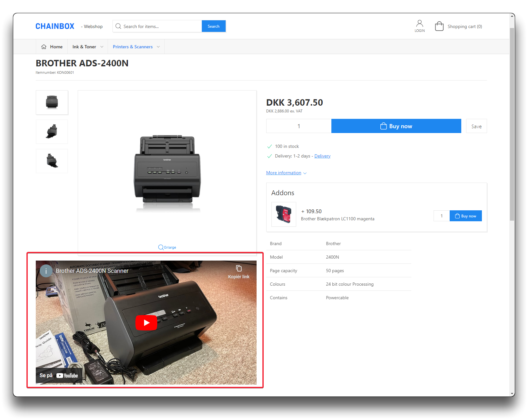Click the addon quantity field

point(442,216)
